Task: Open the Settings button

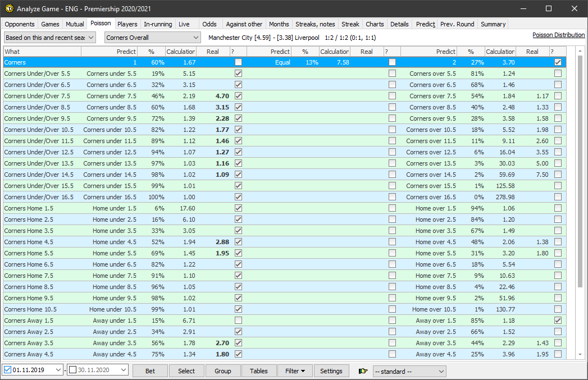Action: point(331,371)
